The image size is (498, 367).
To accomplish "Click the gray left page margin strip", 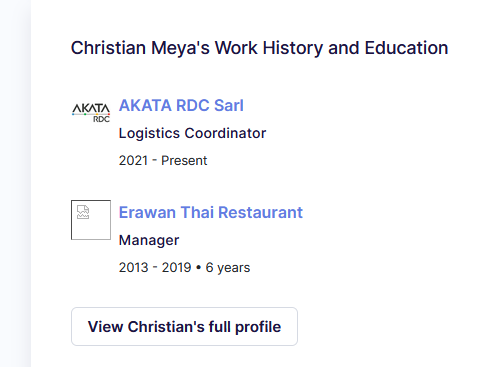I will [x=15, y=183].
